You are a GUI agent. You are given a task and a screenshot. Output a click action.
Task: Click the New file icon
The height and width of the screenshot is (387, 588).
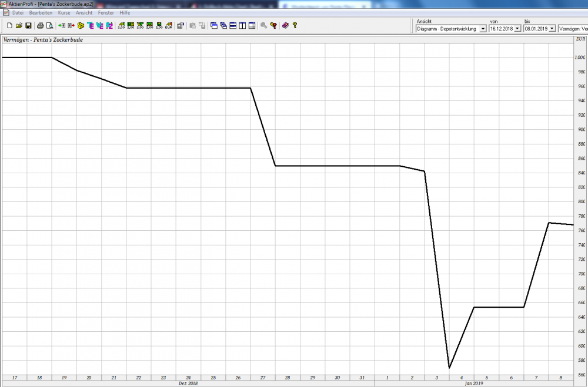point(10,25)
